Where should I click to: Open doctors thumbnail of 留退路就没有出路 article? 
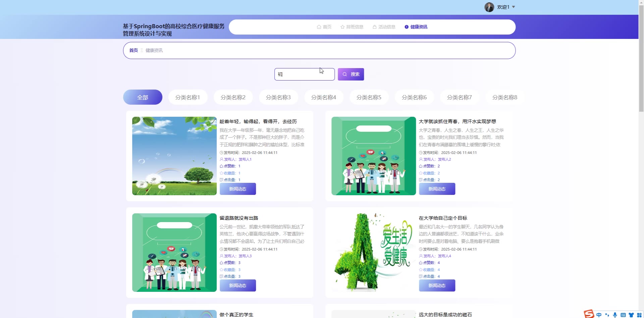coord(174,253)
